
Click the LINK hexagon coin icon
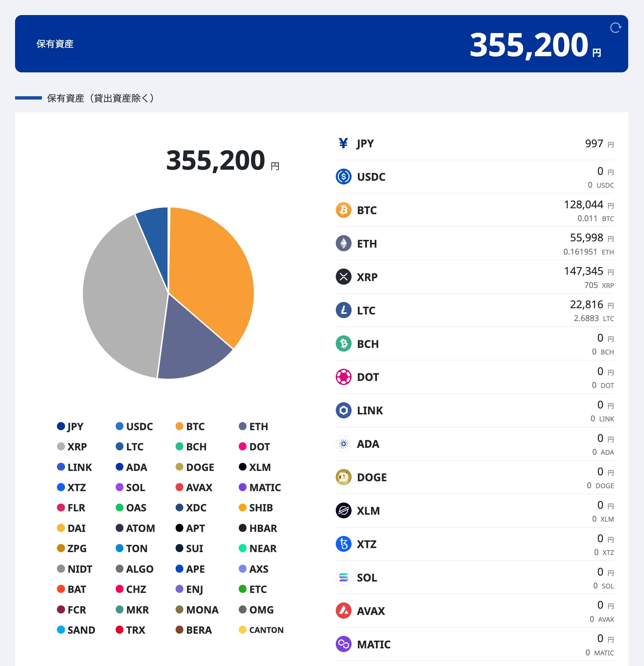click(x=343, y=410)
